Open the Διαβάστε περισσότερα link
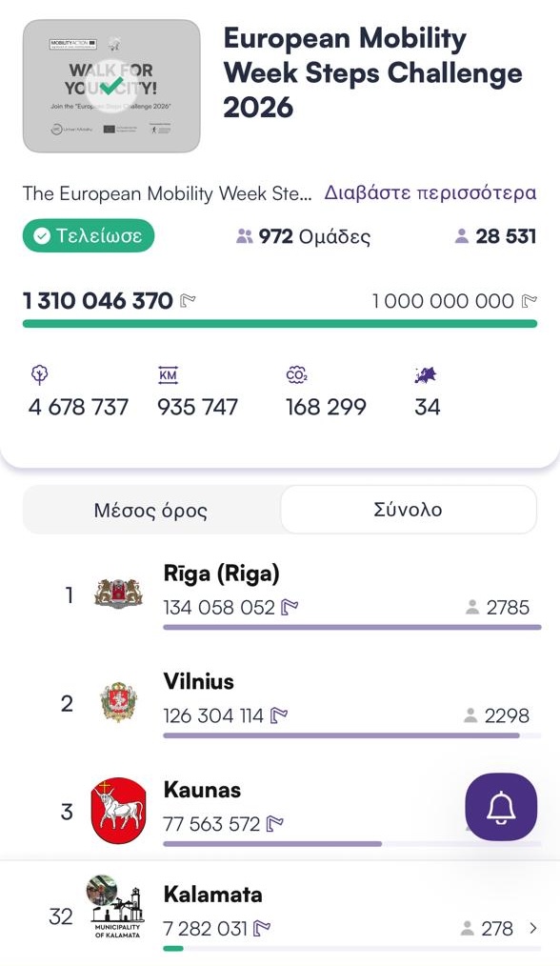 [x=430, y=192]
